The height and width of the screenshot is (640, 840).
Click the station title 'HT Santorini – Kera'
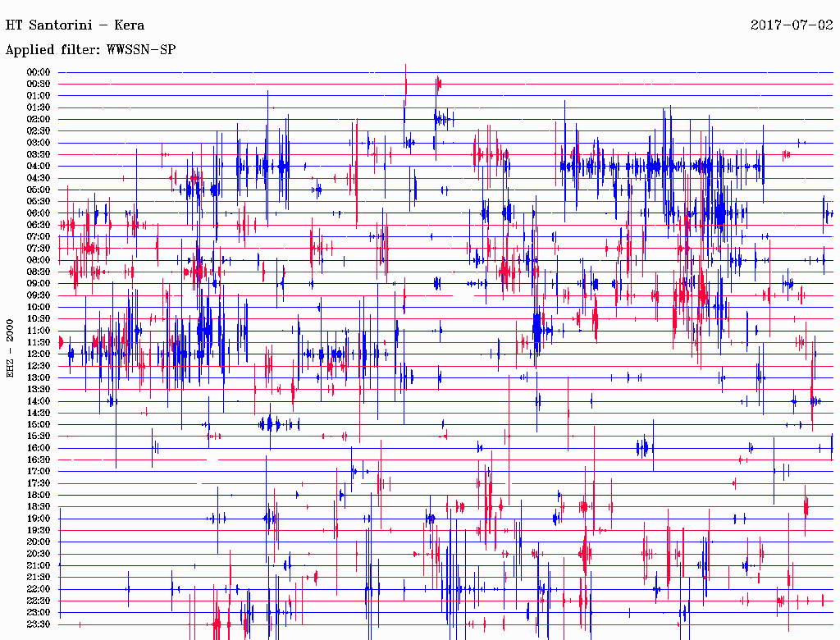75,25
